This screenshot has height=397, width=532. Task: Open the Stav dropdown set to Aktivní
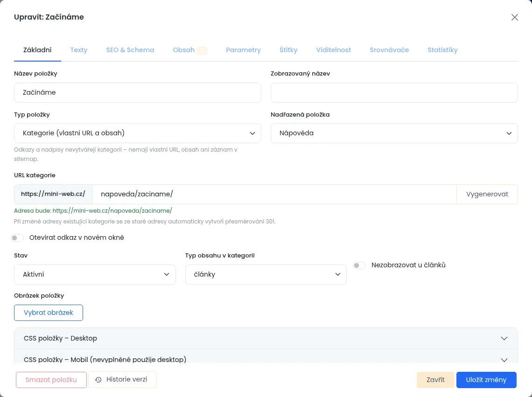tap(95, 274)
